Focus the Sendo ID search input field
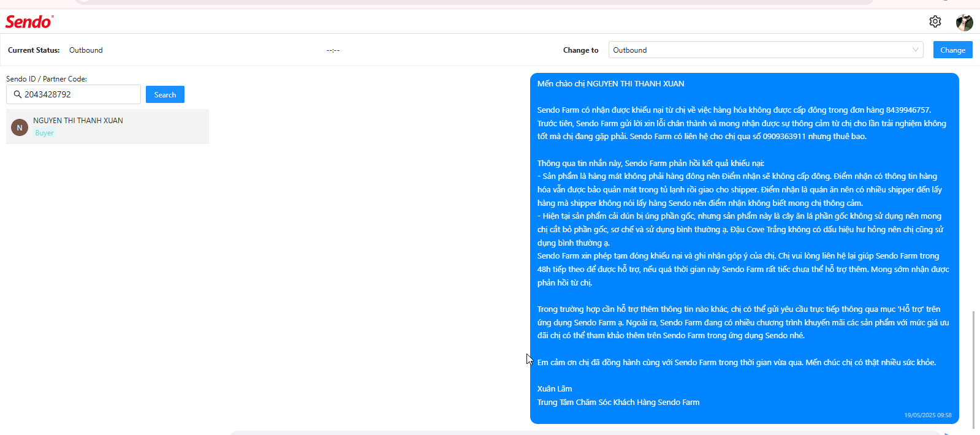The height and width of the screenshot is (435, 980). coord(74,94)
